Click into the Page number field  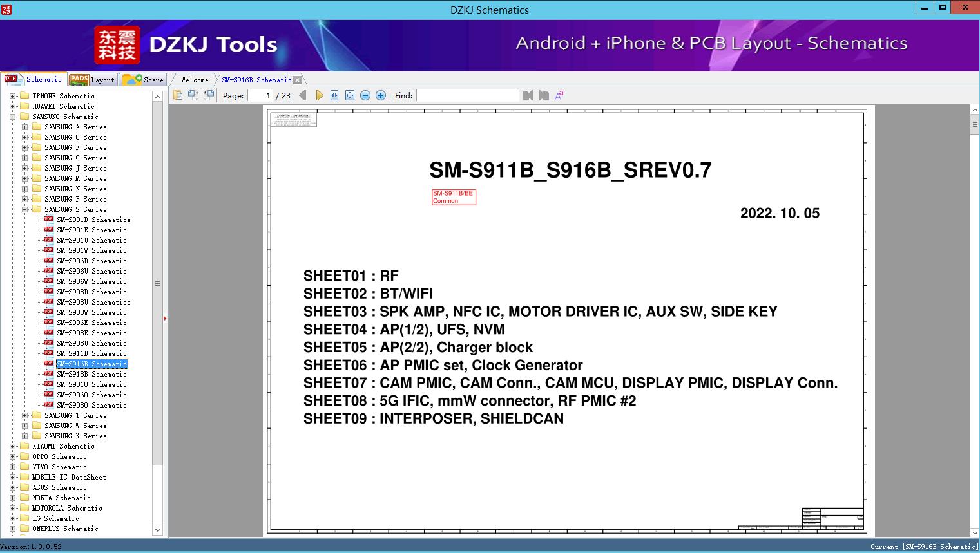[x=260, y=95]
